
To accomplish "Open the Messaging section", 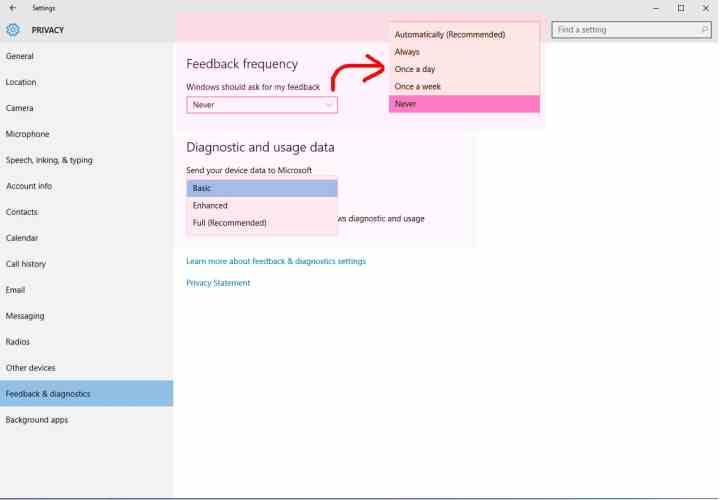I will (86, 316).
